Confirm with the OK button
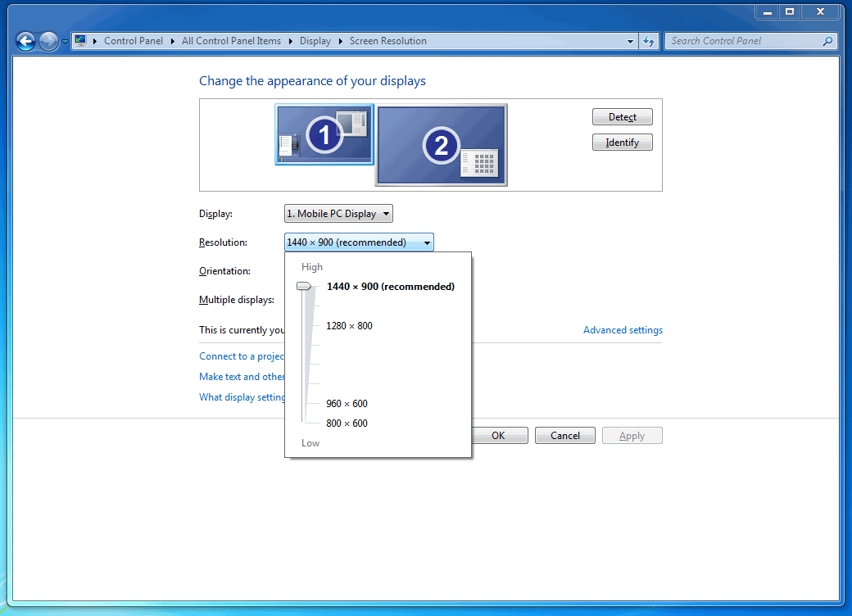The height and width of the screenshot is (616, 852). [x=498, y=436]
